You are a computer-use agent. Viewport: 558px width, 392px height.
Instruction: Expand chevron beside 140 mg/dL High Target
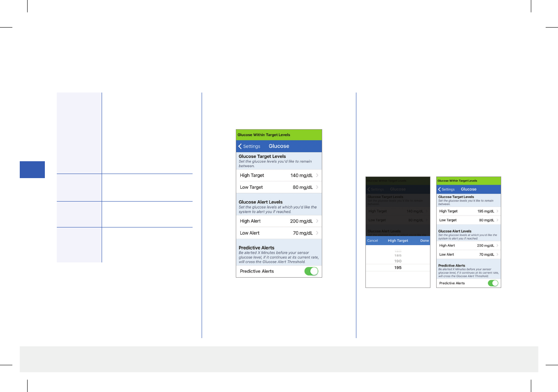[317, 175]
